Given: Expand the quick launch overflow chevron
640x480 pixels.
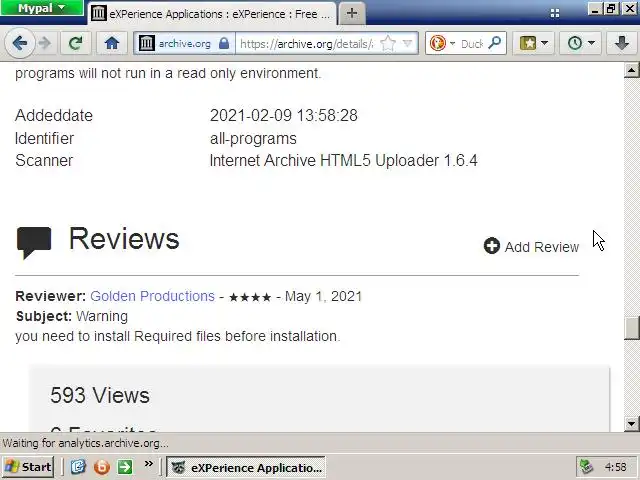Looking at the screenshot, I should pos(149,464).
